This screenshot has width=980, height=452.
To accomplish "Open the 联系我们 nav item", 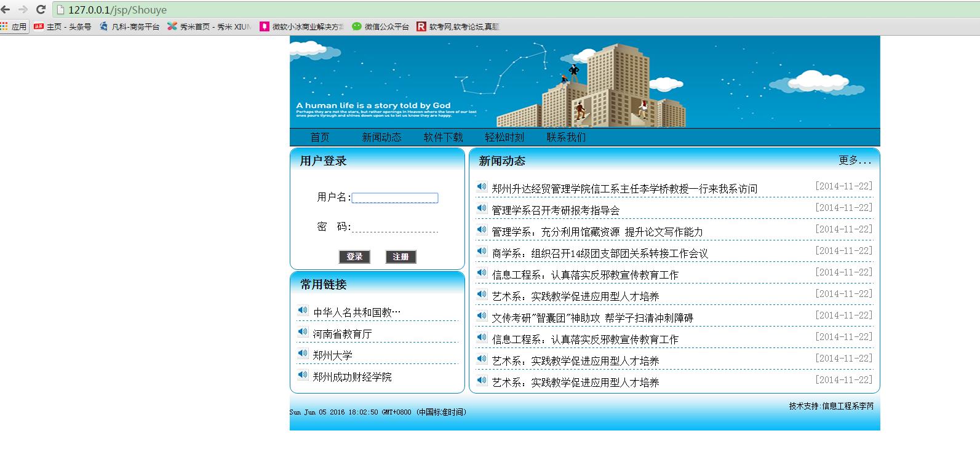I will [566, 137].
